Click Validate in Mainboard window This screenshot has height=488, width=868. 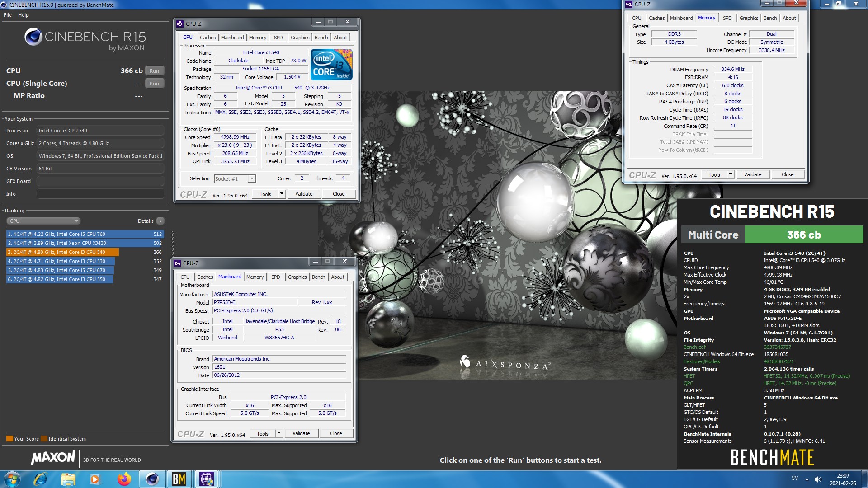pyautogui.click(x=301, y=433)
